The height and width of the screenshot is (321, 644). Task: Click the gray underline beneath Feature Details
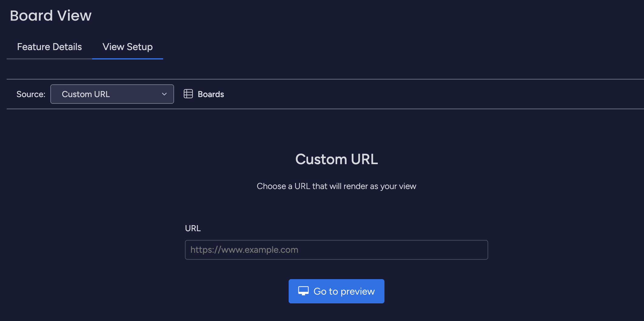[x=49, y=59]
